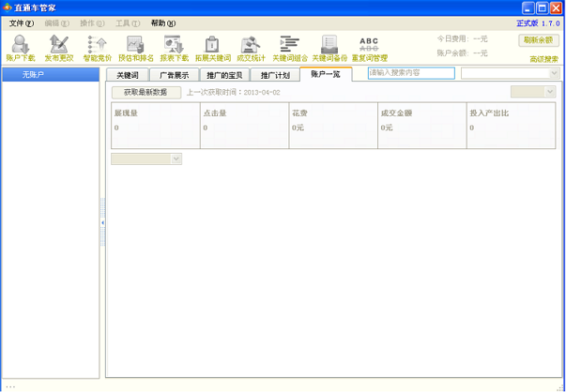Image resolution: width=566 pixels, height=392 pixels.
Task: Expand the dropdown right of search box
Action: pos(554,73)
